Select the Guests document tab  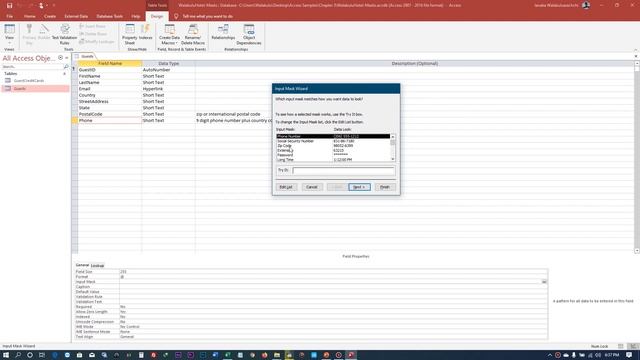[x=87, y=56]
